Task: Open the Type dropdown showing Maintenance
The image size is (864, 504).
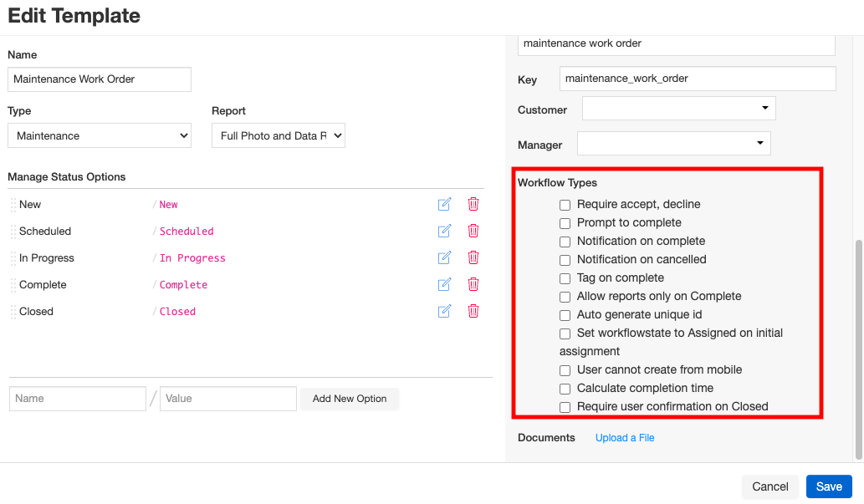Action: point(100,135)
